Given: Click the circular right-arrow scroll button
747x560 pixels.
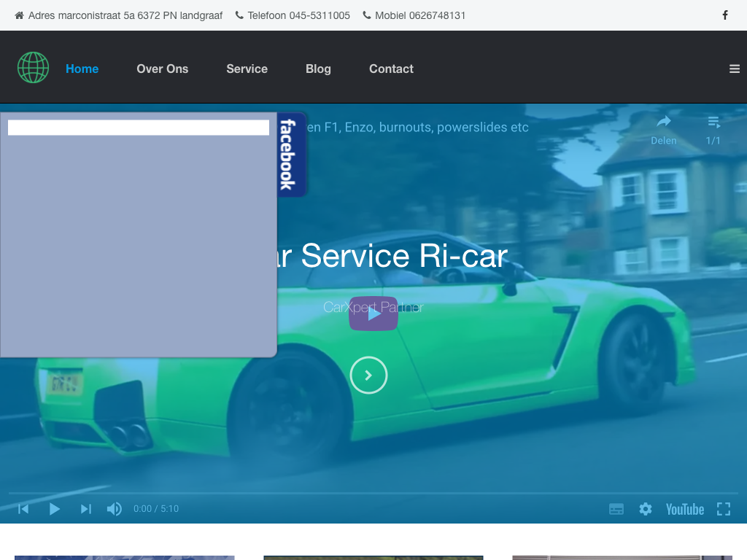Looking at the screenshot, I should (368, 375).
